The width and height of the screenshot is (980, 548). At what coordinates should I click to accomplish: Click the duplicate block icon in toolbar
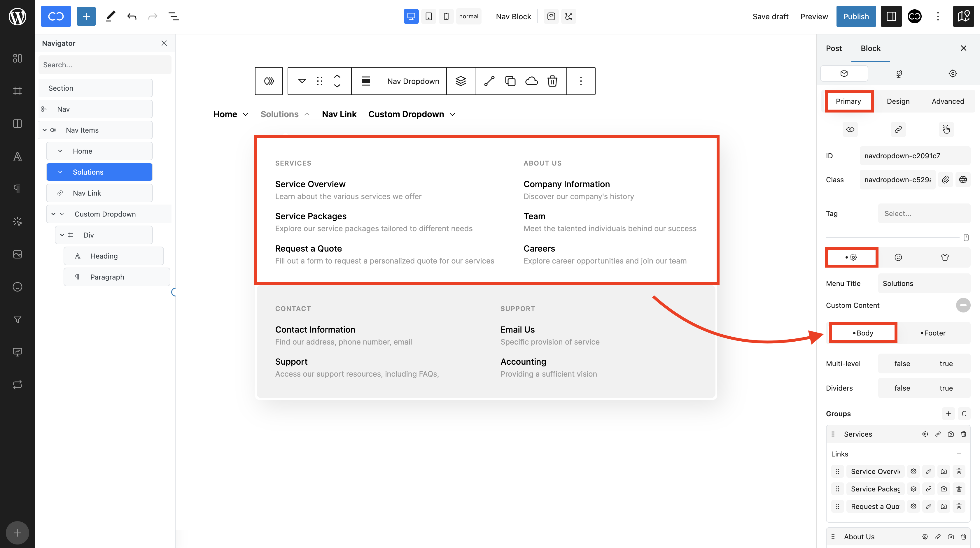[x=510, y=81]
